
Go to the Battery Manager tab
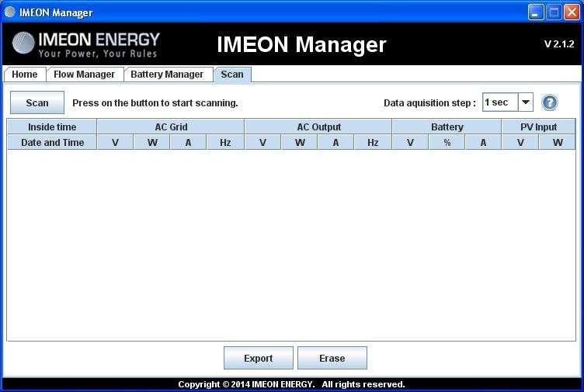click(167, 75)
